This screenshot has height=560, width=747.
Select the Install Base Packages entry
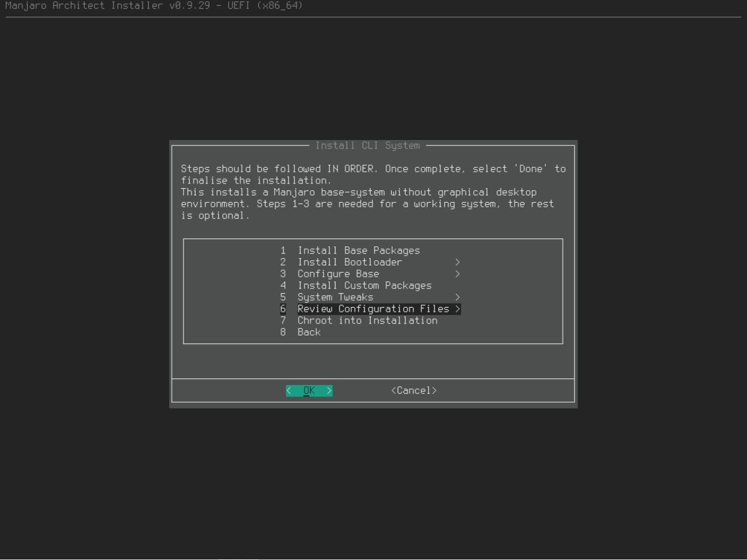(358, 250)
